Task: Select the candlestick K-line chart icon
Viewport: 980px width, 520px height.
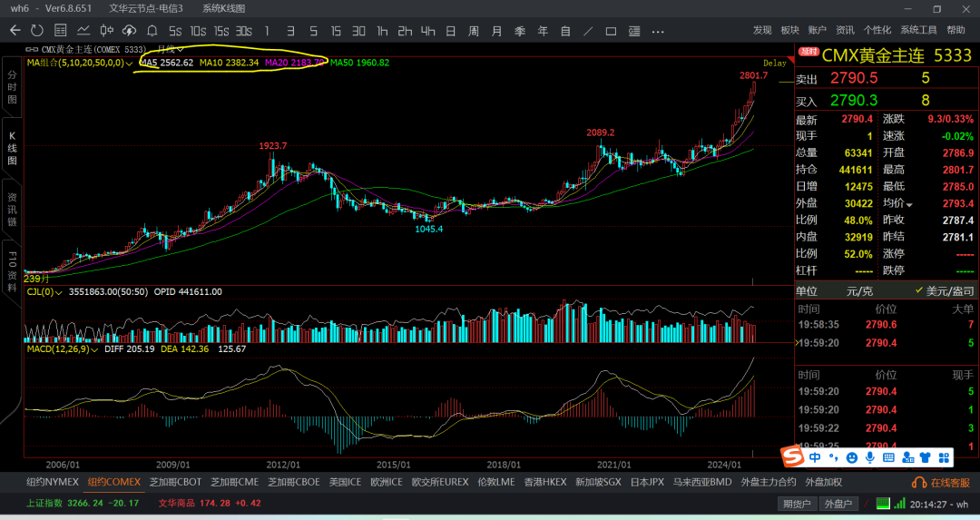Action: coord(107,31)
